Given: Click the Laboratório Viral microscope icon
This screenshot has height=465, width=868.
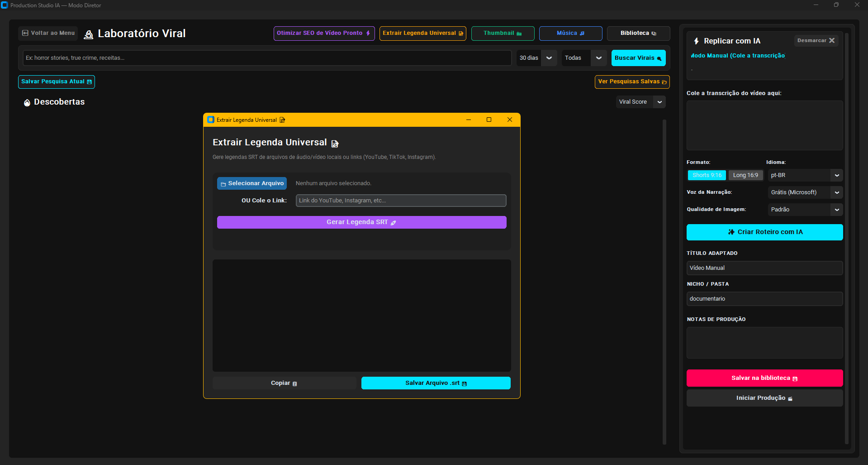Looking at the screenshot, I should (89, 34).
